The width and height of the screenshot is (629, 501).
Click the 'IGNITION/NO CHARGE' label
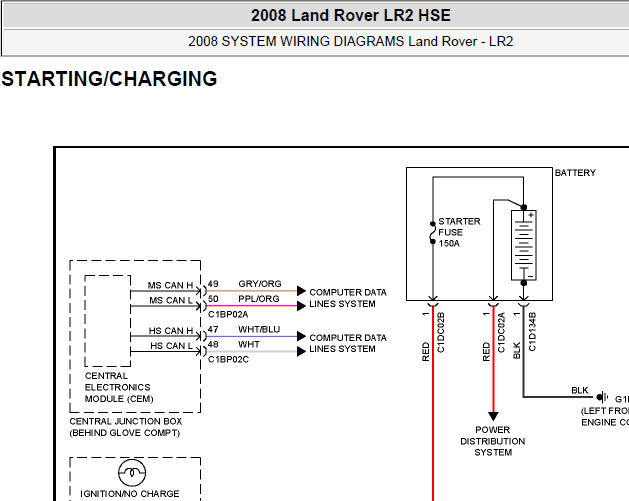pyautogui.click(x=130, y=494)
